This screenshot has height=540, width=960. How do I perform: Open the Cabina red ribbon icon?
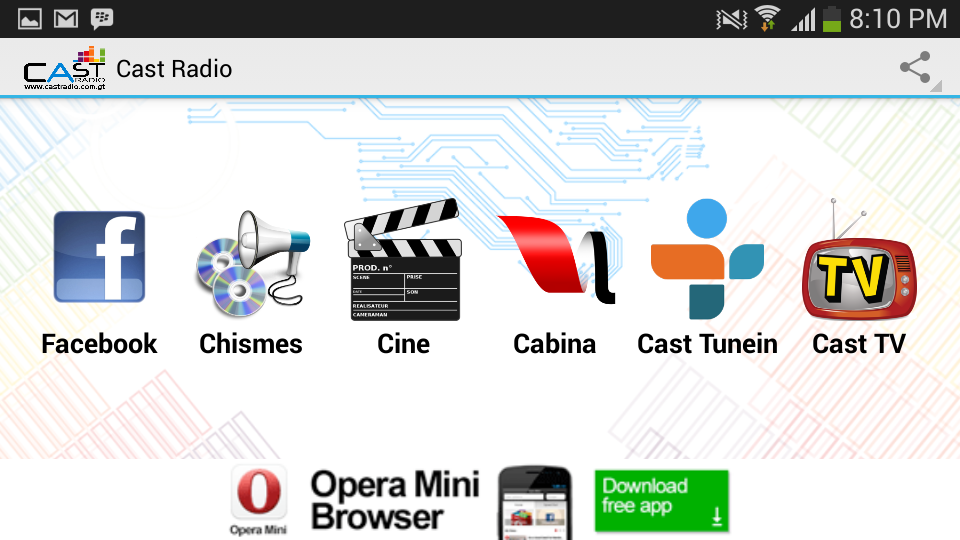click(x=556, y=259)
